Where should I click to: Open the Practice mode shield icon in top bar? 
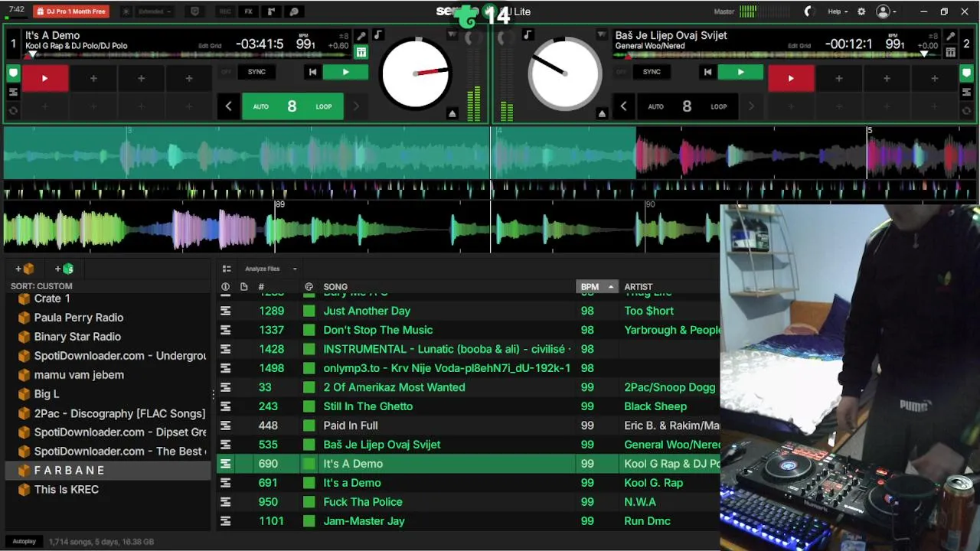tap(194, 11)
